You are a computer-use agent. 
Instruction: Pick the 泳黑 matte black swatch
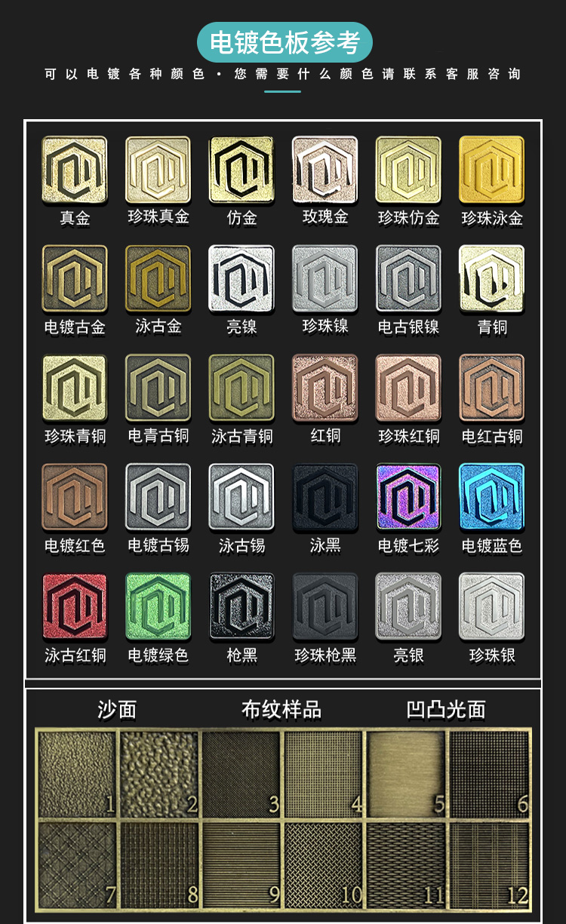[325, 497]
